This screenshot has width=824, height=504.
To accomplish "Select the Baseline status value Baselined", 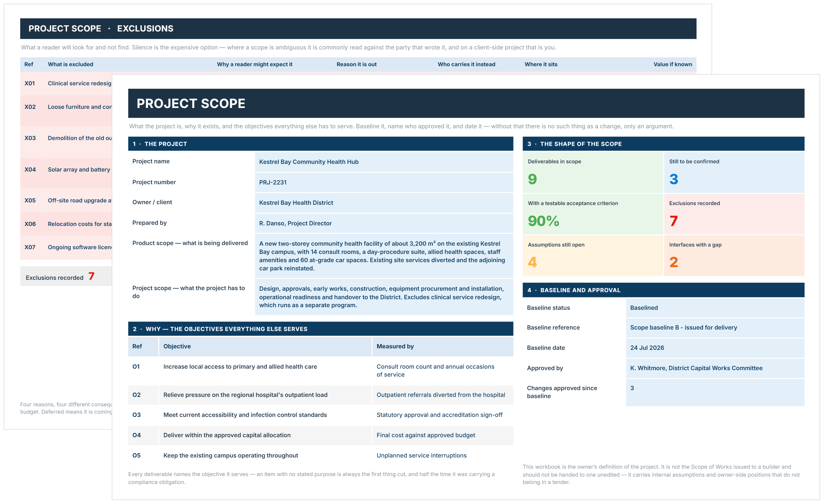I will click(x=715, y=308).
